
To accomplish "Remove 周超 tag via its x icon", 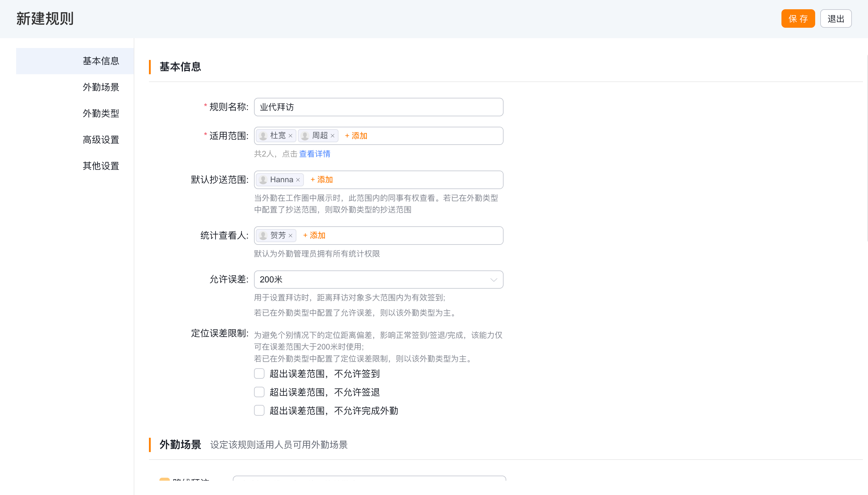I will (333, 136).
